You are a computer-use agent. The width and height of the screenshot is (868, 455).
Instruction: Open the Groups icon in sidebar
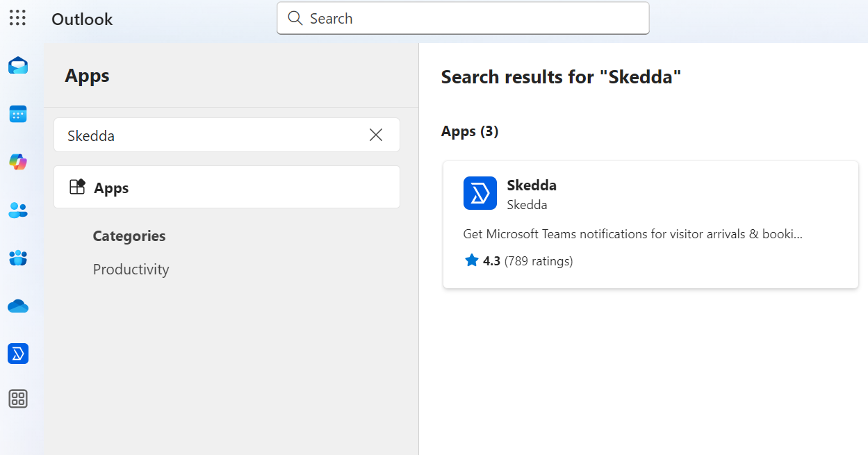tap(18, 258)
